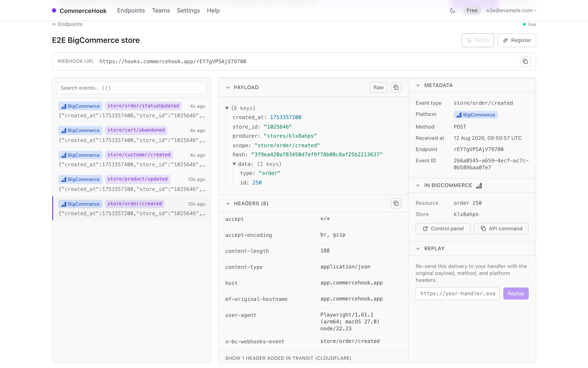
Task: Click the live status indicator
Action: click(x=529, y=24)
